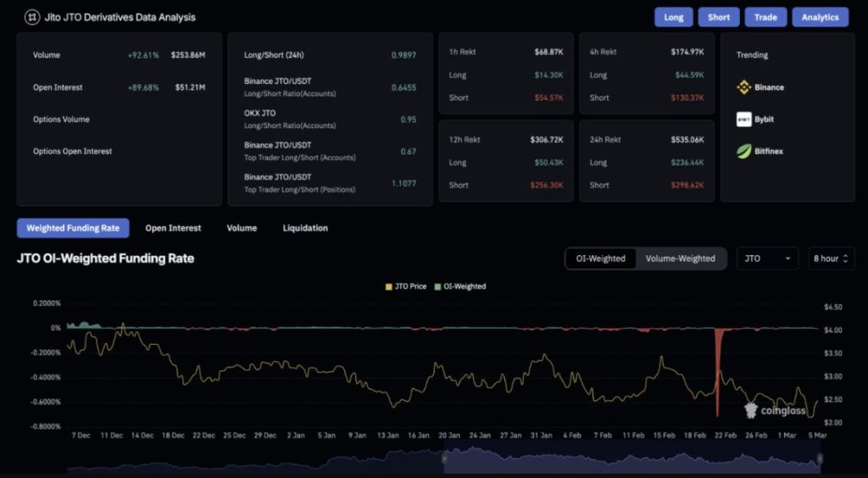Click the Volume value $253.86M
The image size is (868, 478).
(x=188, y=55)
